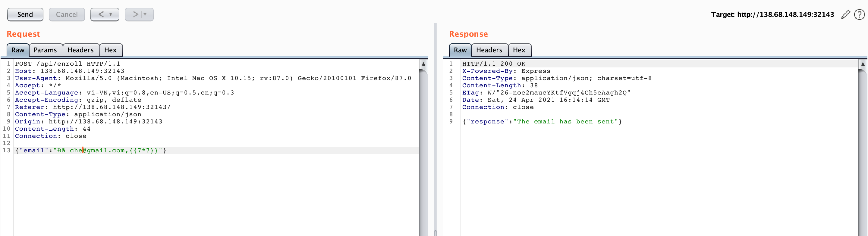The image size is (868, 236).
Task: Click the response Content-Type charset=utf-8 line
Action: click(x=557, y=78)
